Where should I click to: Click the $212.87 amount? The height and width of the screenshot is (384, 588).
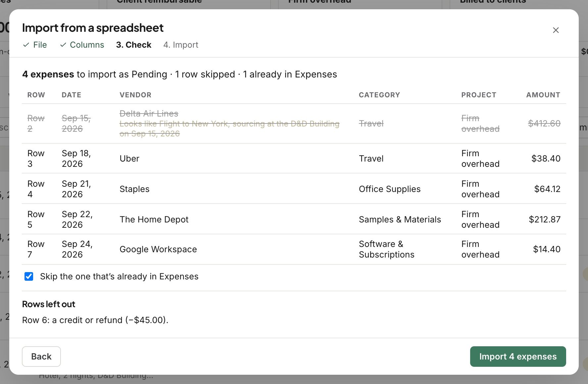click(x=545, y=219)
